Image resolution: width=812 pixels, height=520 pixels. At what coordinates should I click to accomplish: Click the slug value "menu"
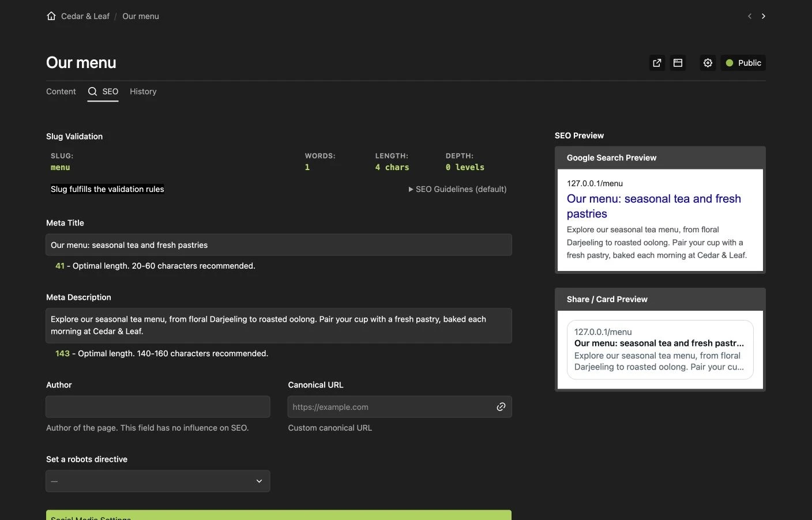point(61,167)
